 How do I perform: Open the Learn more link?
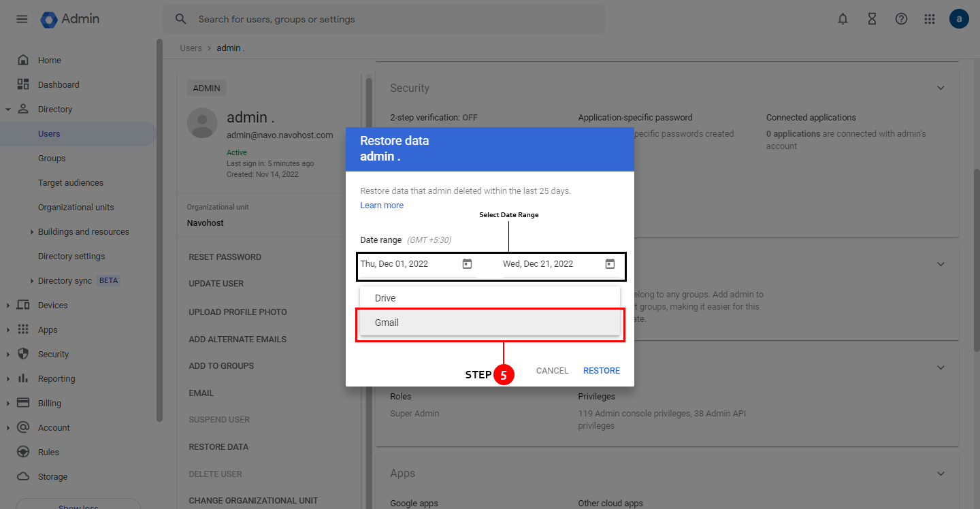tap(381, 205)
